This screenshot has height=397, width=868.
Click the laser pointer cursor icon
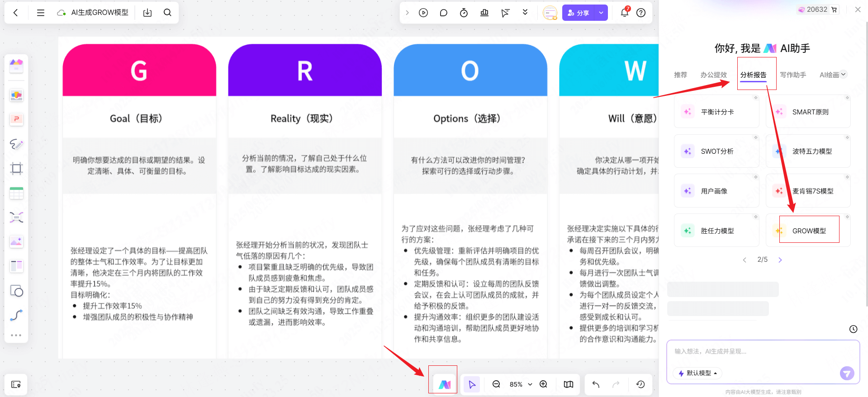click(x=505, y=13)
